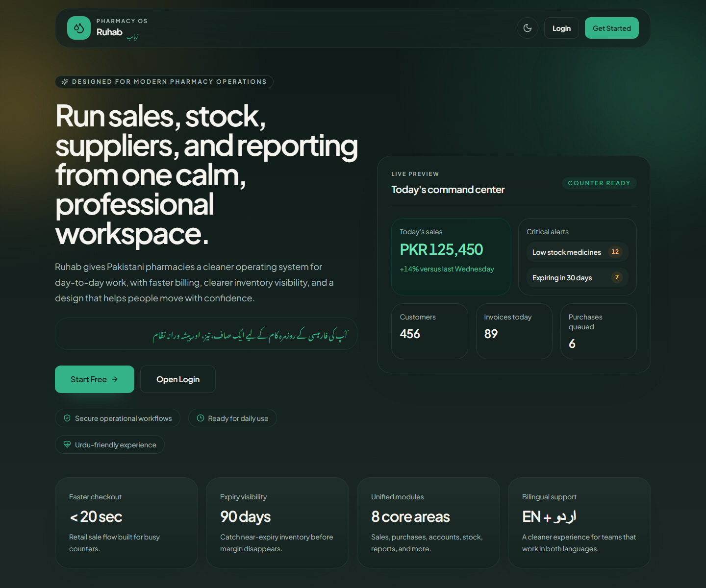706x588 pixels.
Task: Open the Today's sales PKR 125,450 card
Action: pos(451,257)
